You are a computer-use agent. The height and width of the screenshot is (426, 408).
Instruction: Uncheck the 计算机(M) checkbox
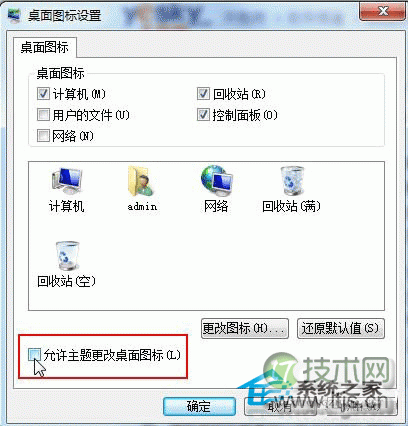coord(43,94)
